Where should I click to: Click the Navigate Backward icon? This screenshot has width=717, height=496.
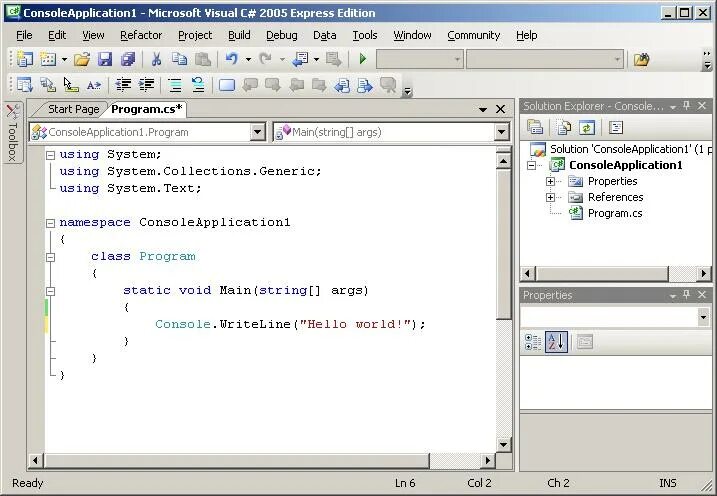[300, 59]
